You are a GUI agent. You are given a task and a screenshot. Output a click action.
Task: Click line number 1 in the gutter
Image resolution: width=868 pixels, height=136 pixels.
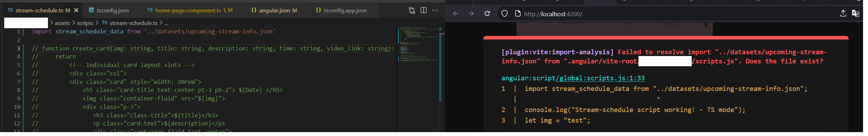click(18, 32)
